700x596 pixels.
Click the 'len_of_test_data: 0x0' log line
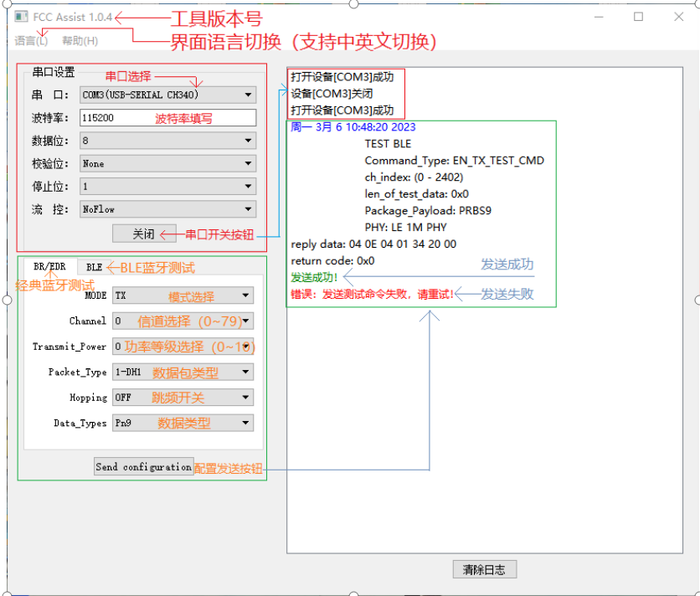[417, 193]
